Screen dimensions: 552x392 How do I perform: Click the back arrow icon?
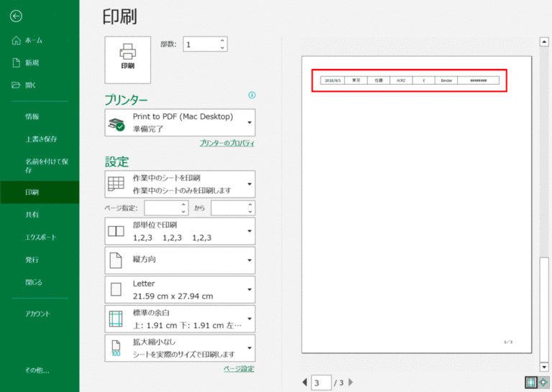point(16,16)
